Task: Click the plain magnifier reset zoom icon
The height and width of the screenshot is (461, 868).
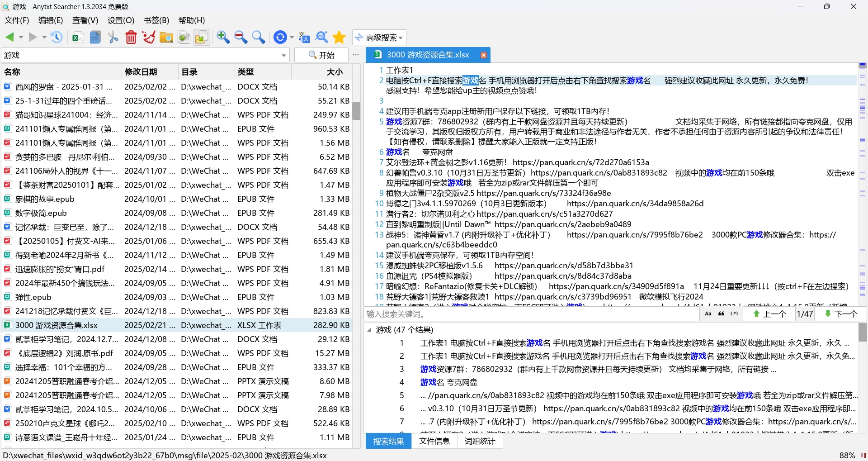Action: [259, 38]
